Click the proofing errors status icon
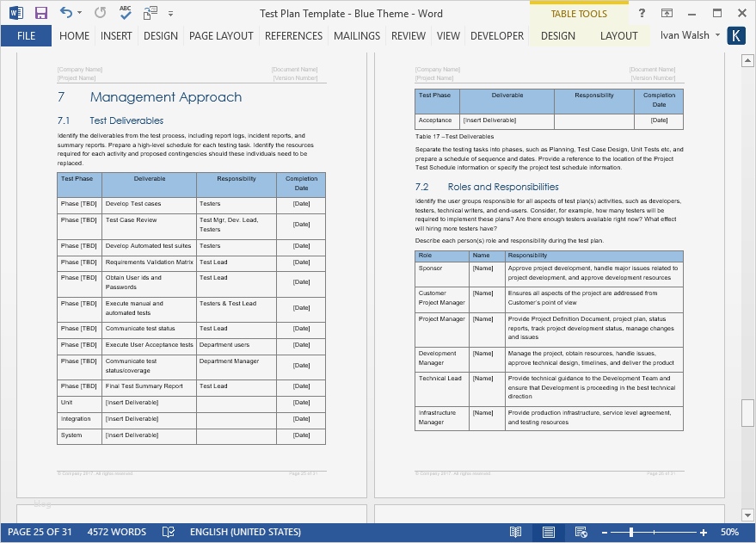The height and width of the screenshot is (543, 756). coord(169,532)
